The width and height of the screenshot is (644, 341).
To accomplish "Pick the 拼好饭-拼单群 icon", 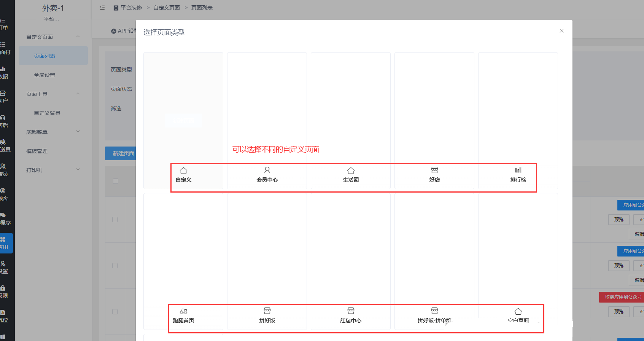I will tap(434, 311).
